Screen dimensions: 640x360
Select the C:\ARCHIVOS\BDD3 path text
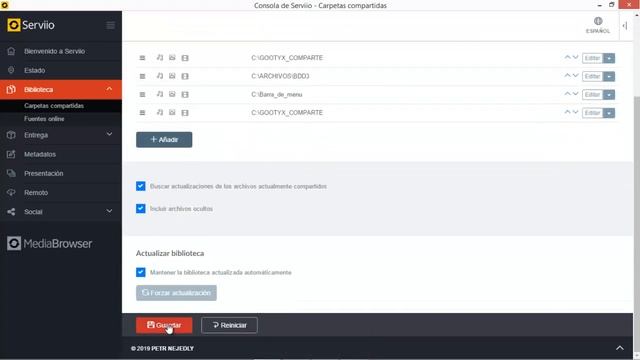click(x=280, y=76)
